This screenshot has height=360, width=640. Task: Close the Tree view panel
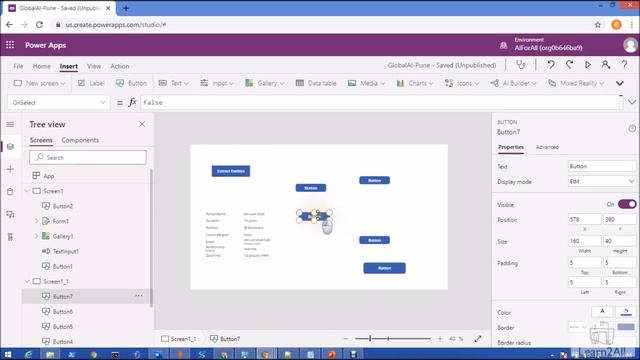pos(142,124)
